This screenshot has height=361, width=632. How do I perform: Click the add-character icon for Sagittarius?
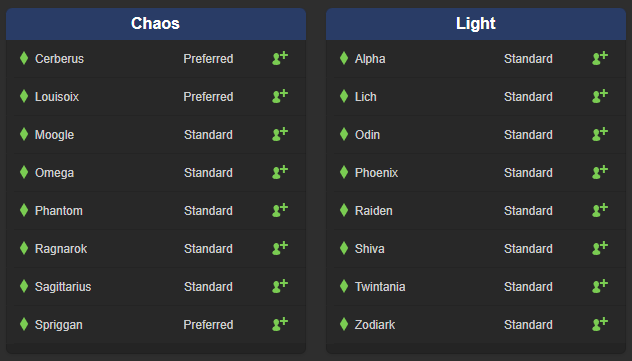click(280, 286)
